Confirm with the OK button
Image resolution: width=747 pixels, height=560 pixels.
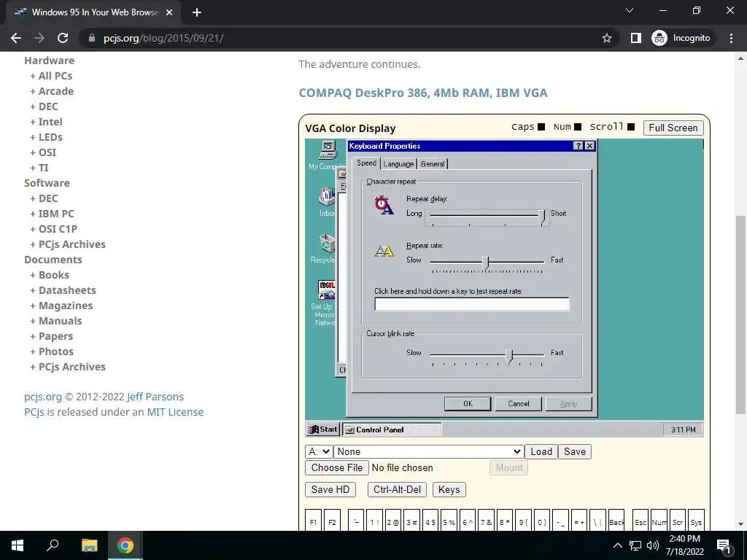tap(468, 404)
